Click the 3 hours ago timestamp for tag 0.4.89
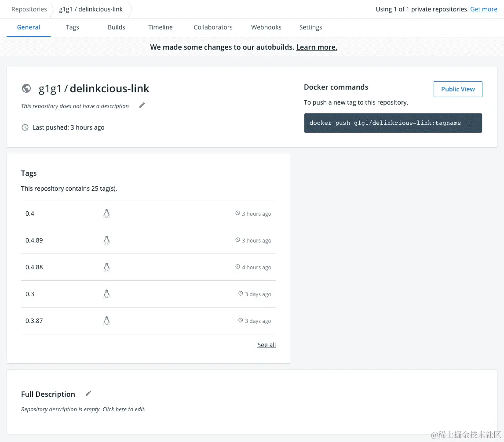 point(256,240)
